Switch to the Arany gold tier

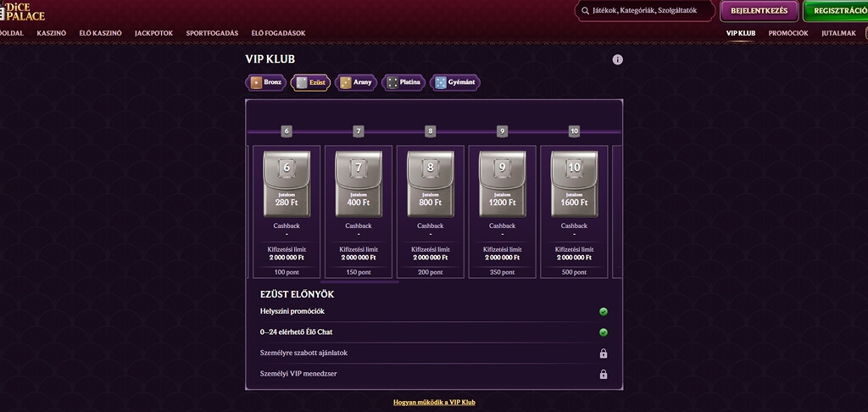(x=356, y=82)
